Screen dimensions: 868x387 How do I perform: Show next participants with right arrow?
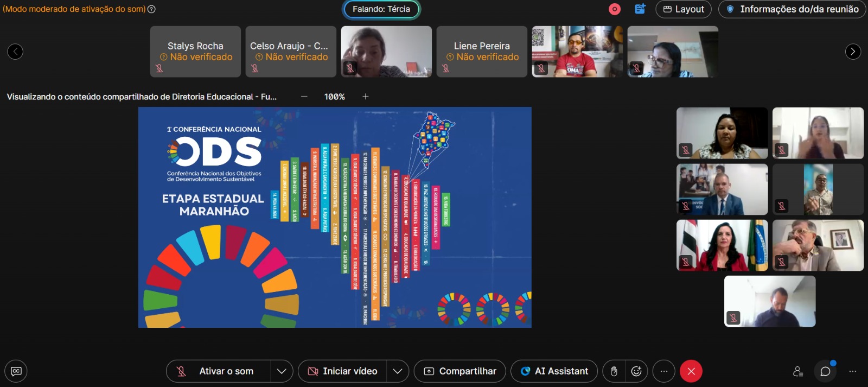[x=853, y=52]
